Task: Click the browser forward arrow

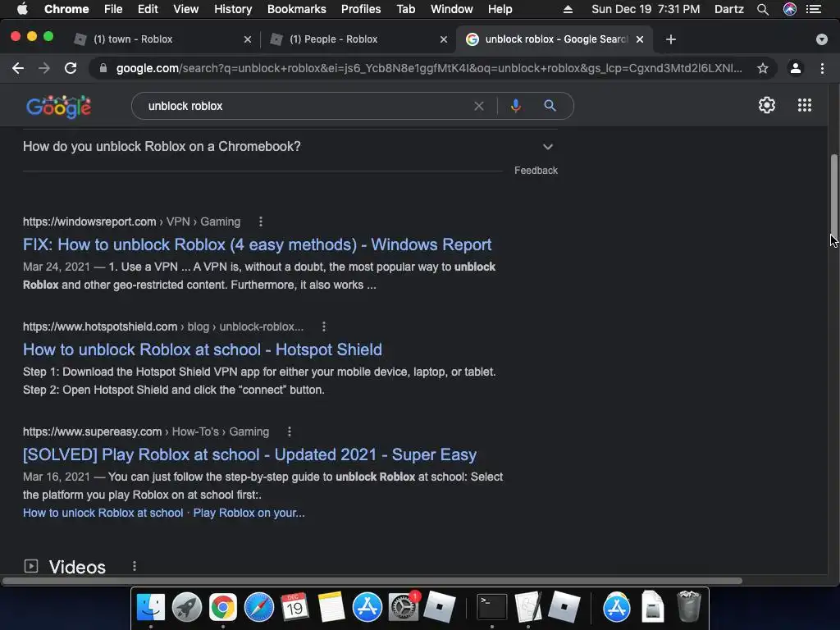Action: point(44,68)
